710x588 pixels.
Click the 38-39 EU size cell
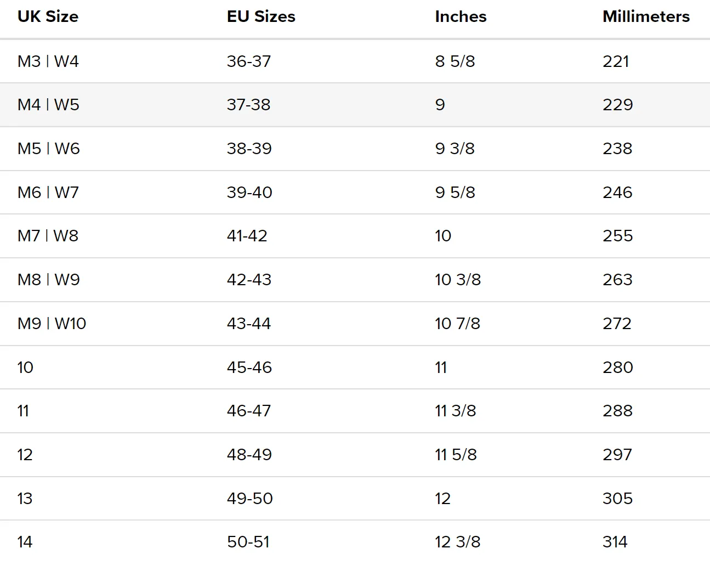click(249, 149)
